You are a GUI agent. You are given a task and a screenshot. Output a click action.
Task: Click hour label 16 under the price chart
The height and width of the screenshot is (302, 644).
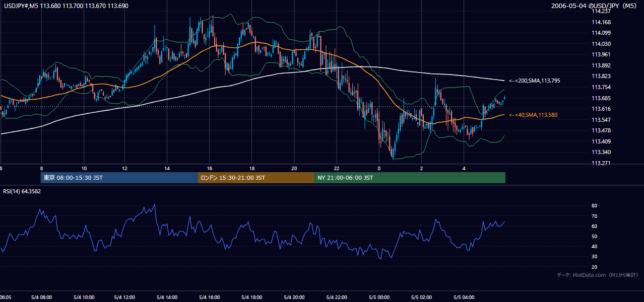209,169
